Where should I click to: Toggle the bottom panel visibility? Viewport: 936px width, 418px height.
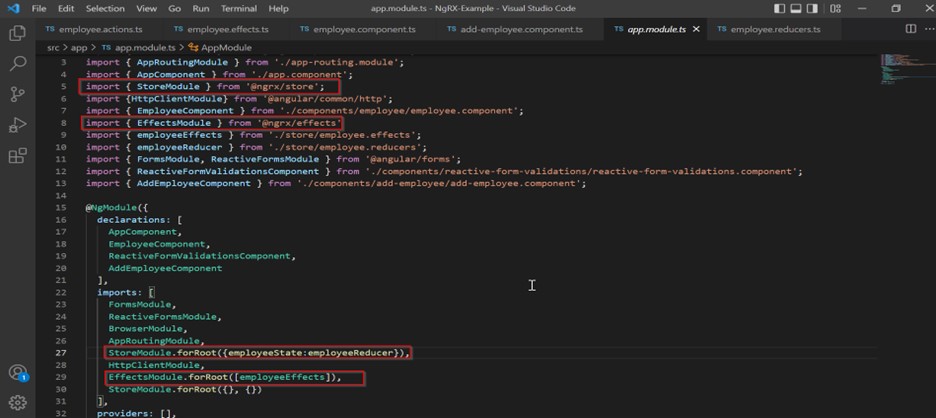[796, 8]
